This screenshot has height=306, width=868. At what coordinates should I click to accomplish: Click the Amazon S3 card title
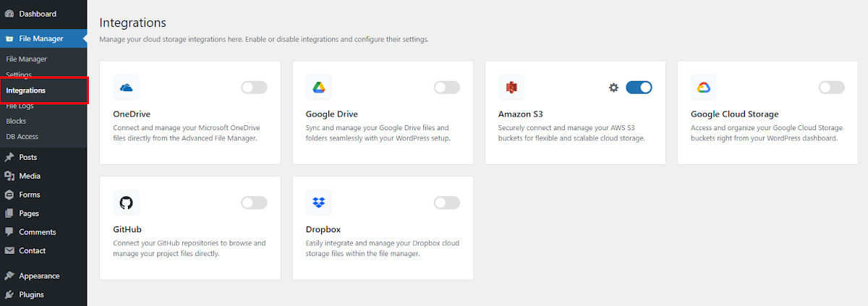point(521,114)
